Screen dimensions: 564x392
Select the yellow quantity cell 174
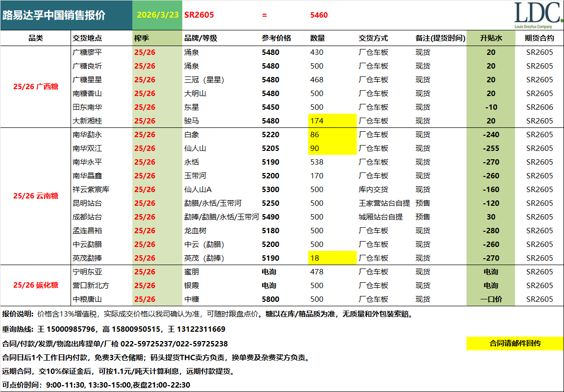(x=332, y=121)
